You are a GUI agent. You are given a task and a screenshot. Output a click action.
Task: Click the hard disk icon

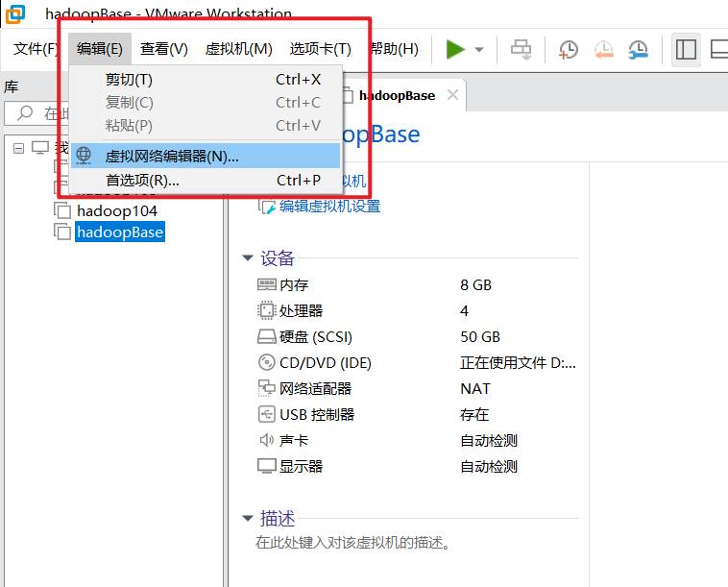click(266, 336)
